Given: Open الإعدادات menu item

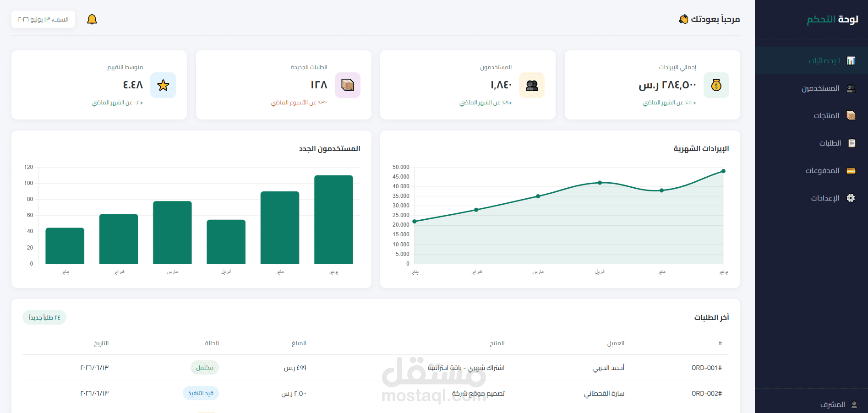Looking at the screenshot, I should click(x=811, y=198).
